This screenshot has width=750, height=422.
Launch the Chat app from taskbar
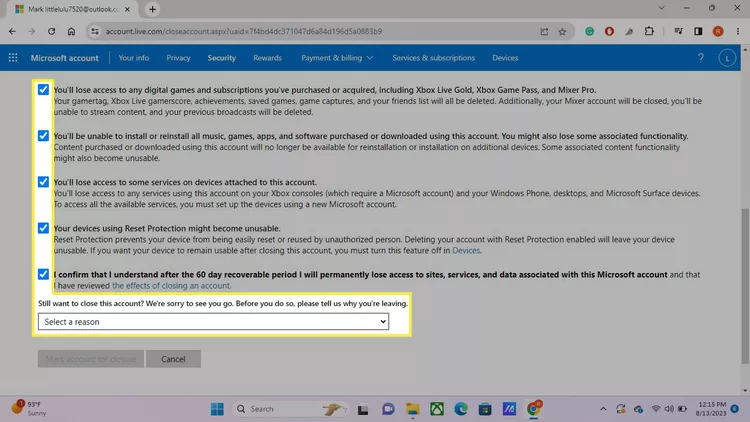coord(388,409)
